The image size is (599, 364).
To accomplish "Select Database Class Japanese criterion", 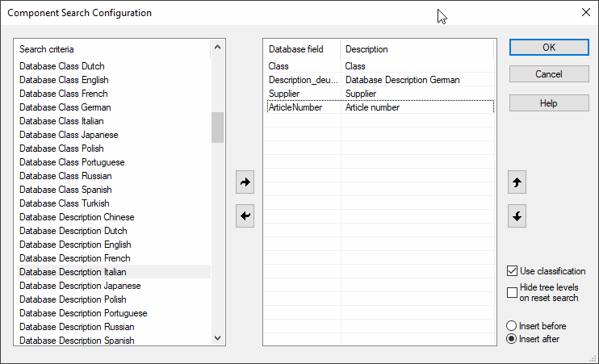I will pyautogui.click(x=114, y=135).
